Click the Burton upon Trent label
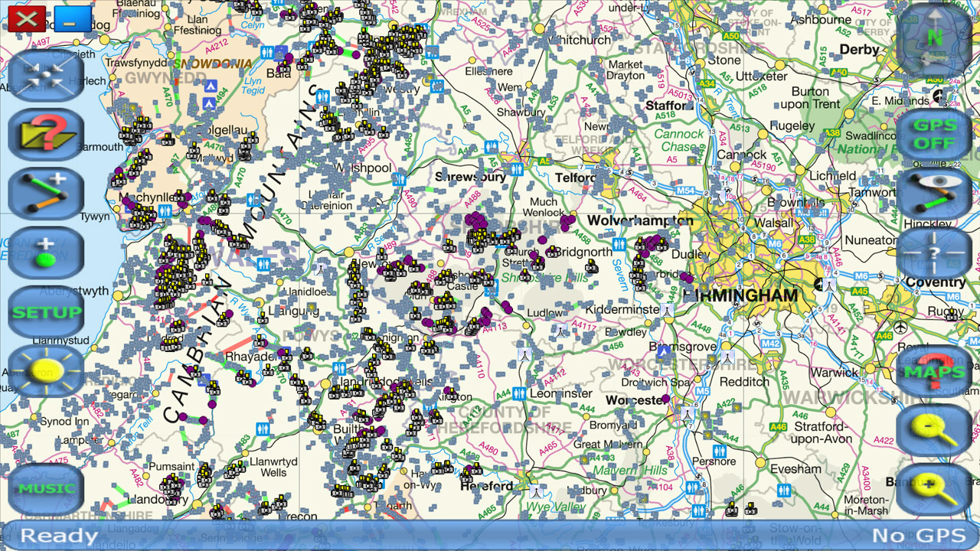The image size is (980, 551). (x=810, y=97)
